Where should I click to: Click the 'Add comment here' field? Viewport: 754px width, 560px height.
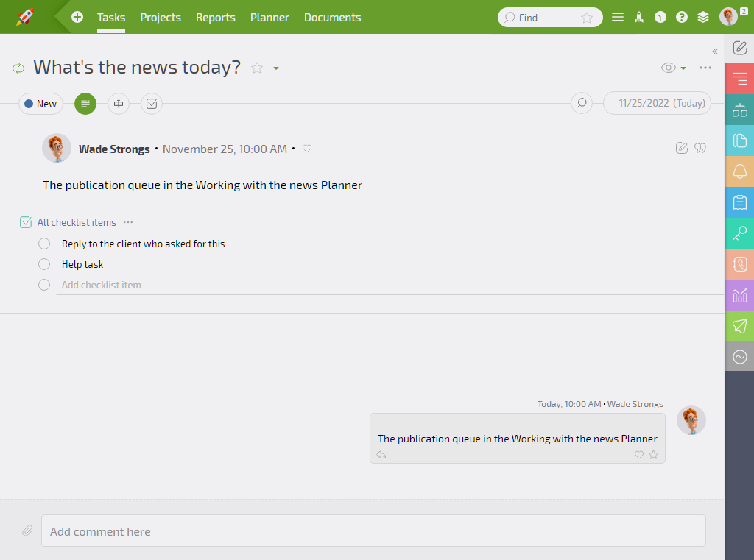point(373,531)
